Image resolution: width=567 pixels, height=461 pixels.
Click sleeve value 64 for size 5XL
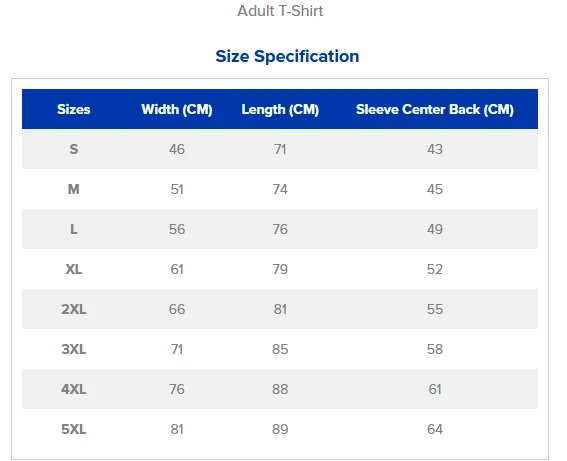435,430
